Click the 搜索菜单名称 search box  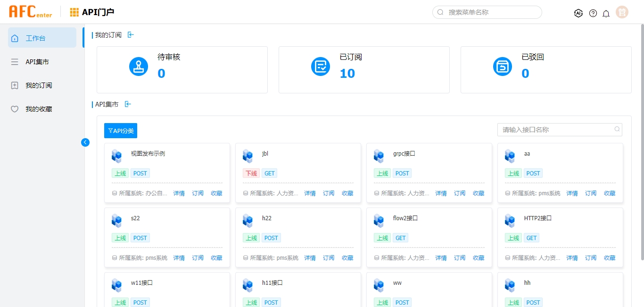click(x=487, y=12)
